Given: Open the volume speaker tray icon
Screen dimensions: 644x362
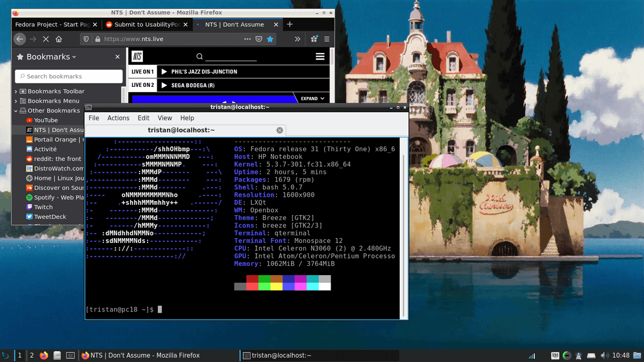Looking at the screenshot, I should (x=604, y=356).
